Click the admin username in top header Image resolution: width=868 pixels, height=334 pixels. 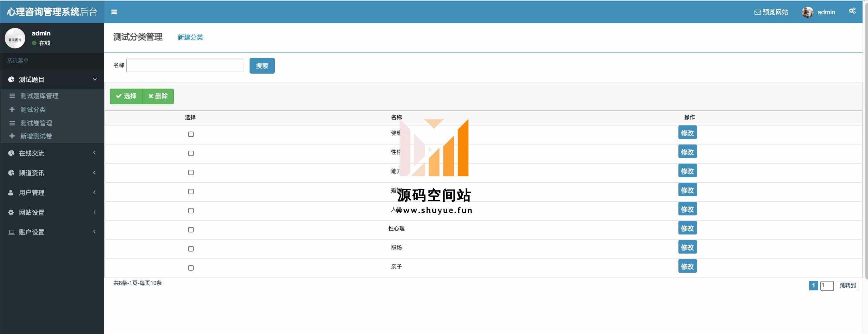826,12
